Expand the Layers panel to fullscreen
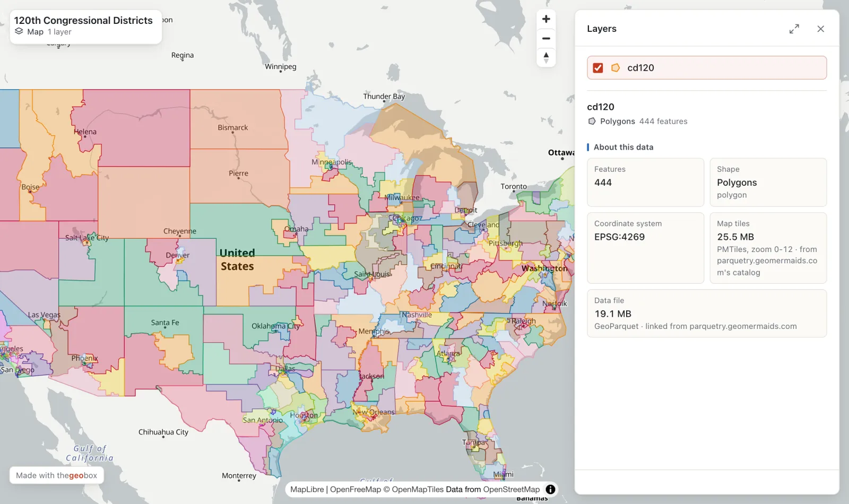 pos(794,29)
